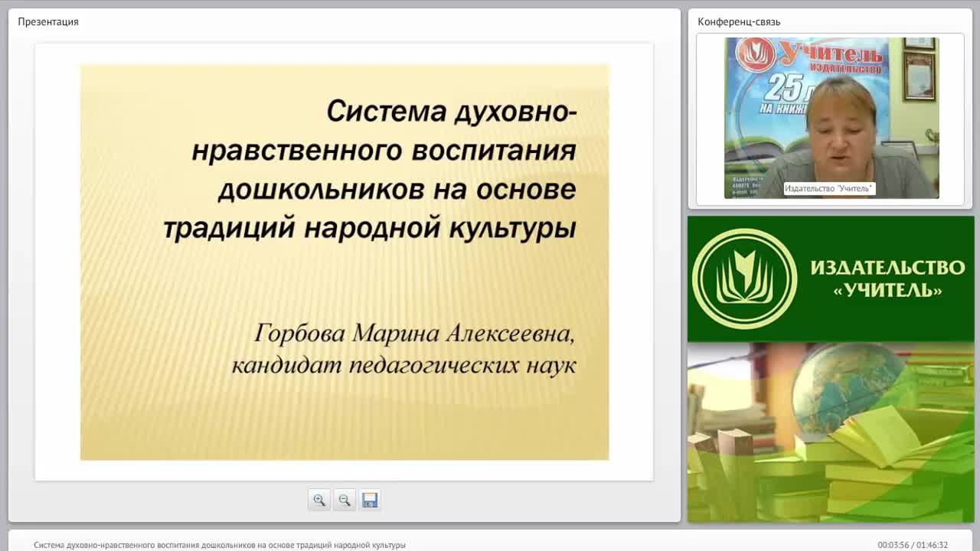The height and width of the screenshot is (551, 980).
Task: Zoom in on the presentation slide
Action: (319, 500)
